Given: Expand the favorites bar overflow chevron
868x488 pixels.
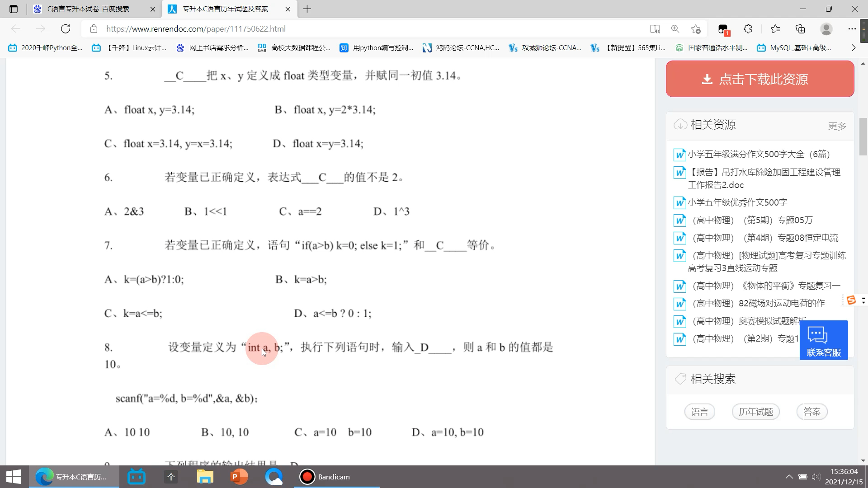Looking at the screenshot, I should pyautogui.click(x=854, y=47).
